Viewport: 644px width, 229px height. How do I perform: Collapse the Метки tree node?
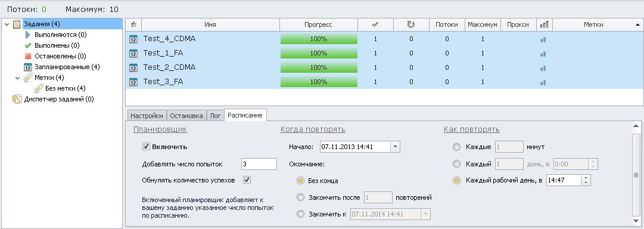[18, 78]
